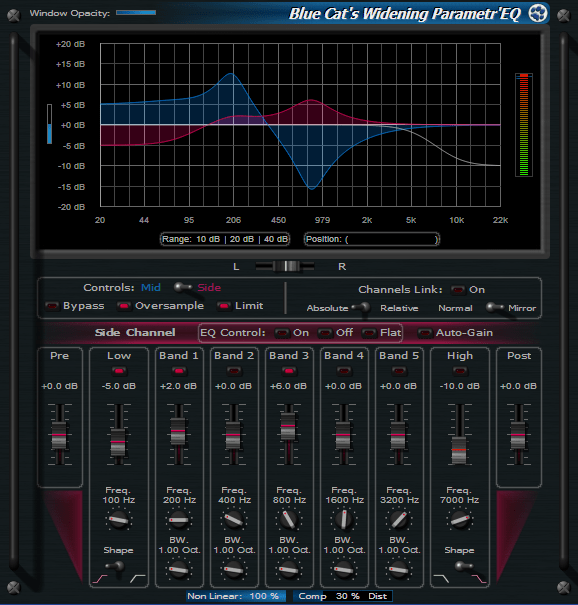Screen dimensions: 578x605
Task: Set graph range to 10 dB
Action: pyautogui.click(x=208, y=239)
